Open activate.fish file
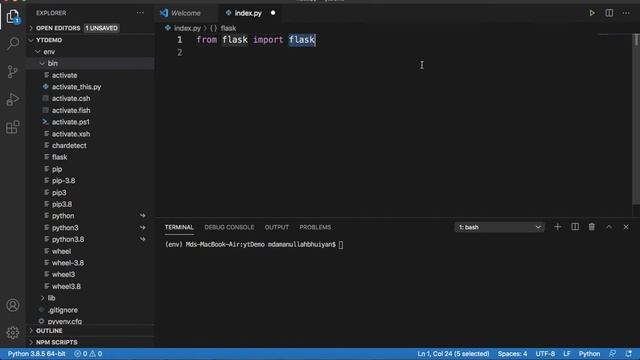 pyautogui.click(x=71, y=110)
